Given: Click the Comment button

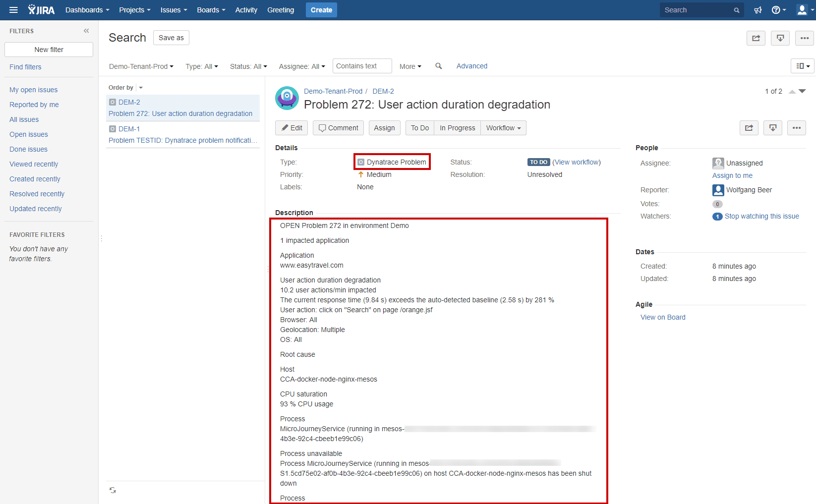Looking at the screenshot, I should pos(338,128).
